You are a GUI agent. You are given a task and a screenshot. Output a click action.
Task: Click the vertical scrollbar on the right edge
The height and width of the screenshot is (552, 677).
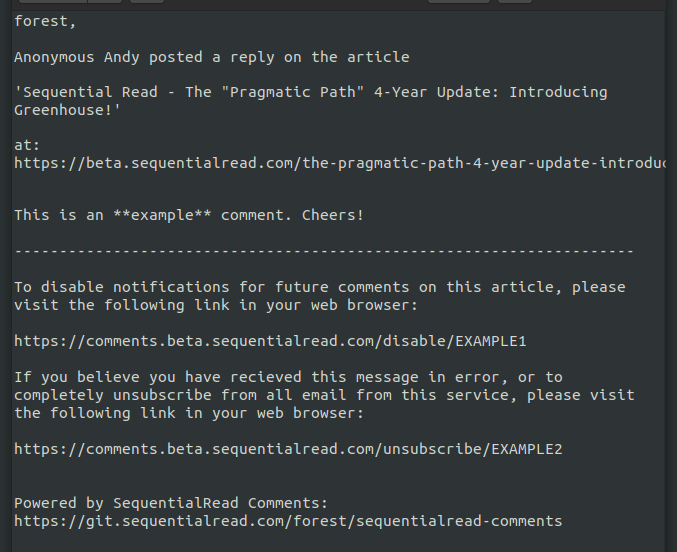click(x=671, y=280)
